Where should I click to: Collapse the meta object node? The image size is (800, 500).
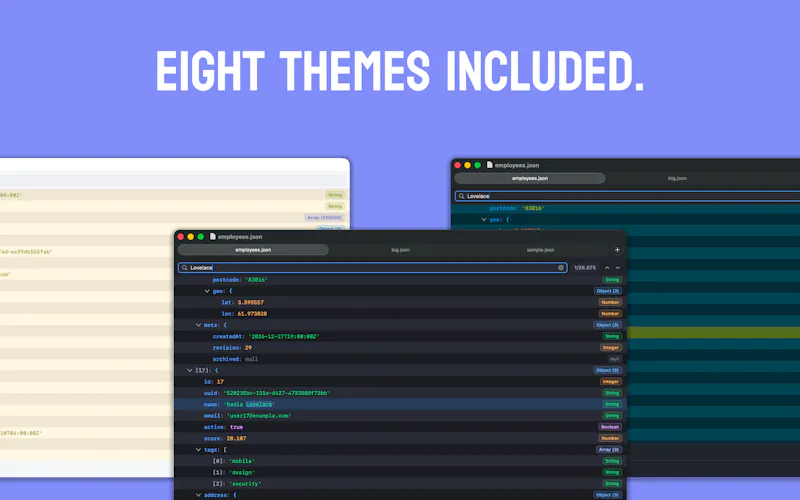(198, 325)
